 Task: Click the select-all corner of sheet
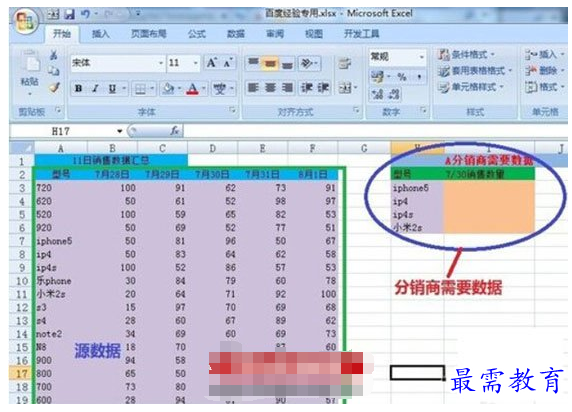click(x=22, y=148)
